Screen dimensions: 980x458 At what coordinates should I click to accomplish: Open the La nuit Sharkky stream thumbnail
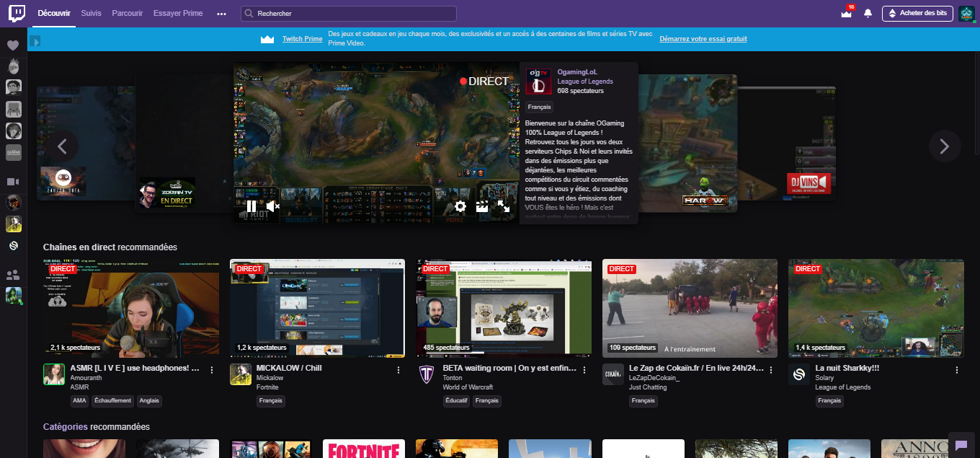click(x=876, y=308)
